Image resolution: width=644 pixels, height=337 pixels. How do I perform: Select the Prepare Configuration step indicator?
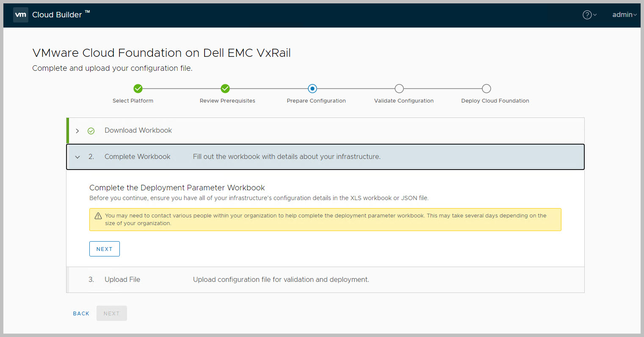312,89
